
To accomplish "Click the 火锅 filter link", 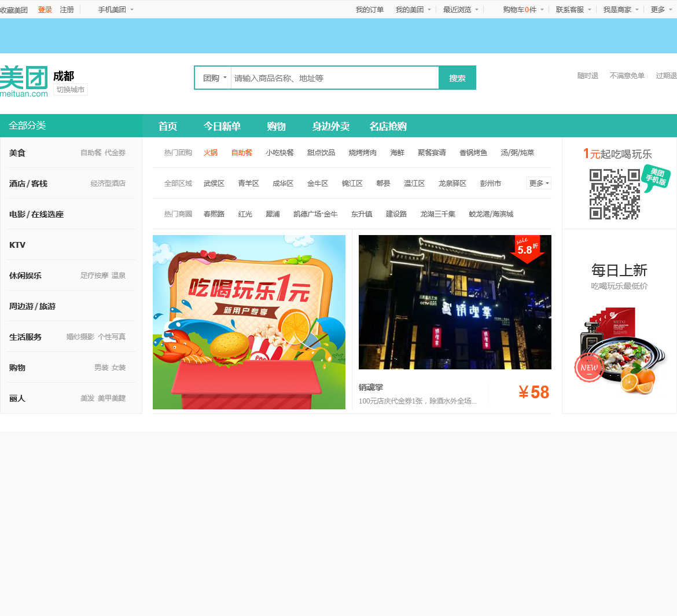I will point(211,152).
